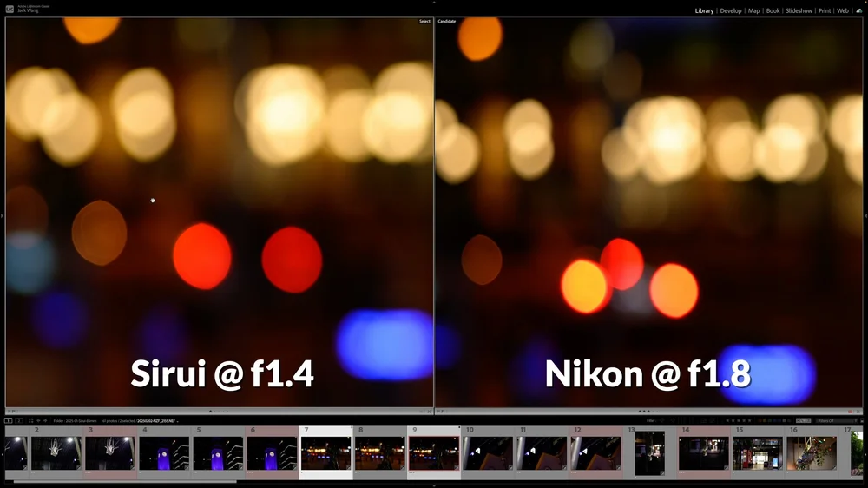Expand the right panel via right edge arrow
The height and width of the screenshot is (488, 868).
865,216
